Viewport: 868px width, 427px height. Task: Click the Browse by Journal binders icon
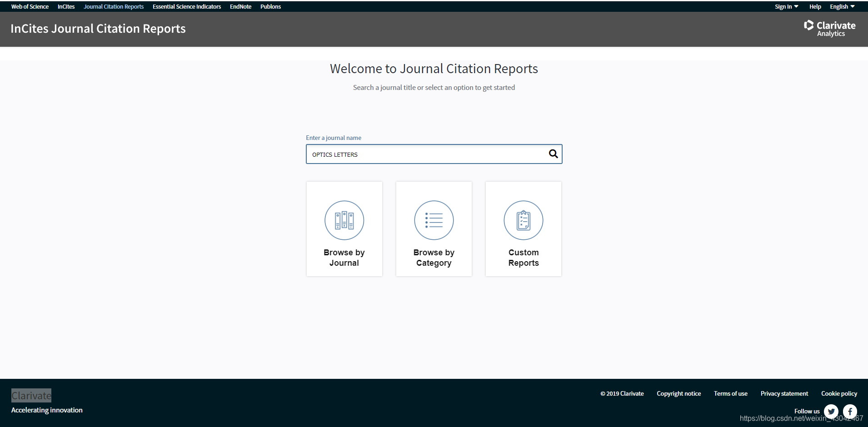[x=344, y=220]
